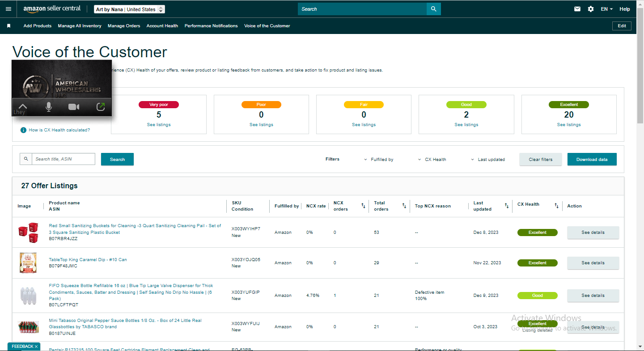The width and height of the screenshot is (644, 351).
Task: See listings under Excellent
Action: coord(569,125)
